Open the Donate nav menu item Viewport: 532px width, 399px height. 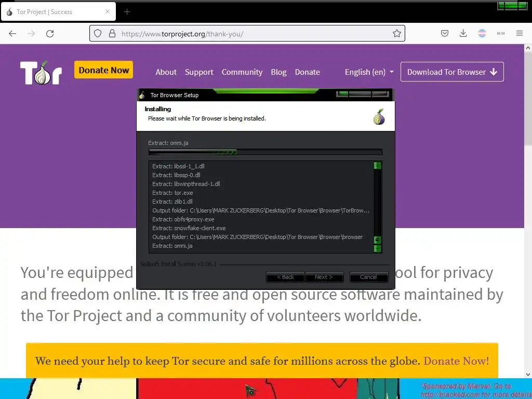(308, 72)
